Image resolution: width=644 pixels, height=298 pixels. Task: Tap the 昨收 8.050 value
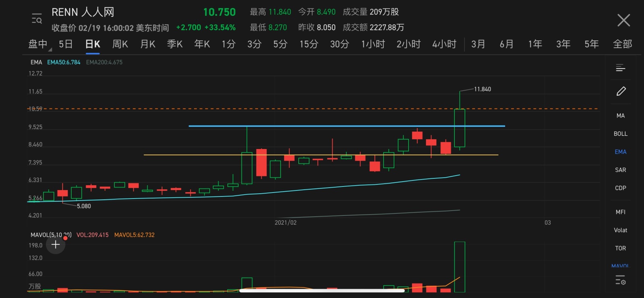click(317, 27)
